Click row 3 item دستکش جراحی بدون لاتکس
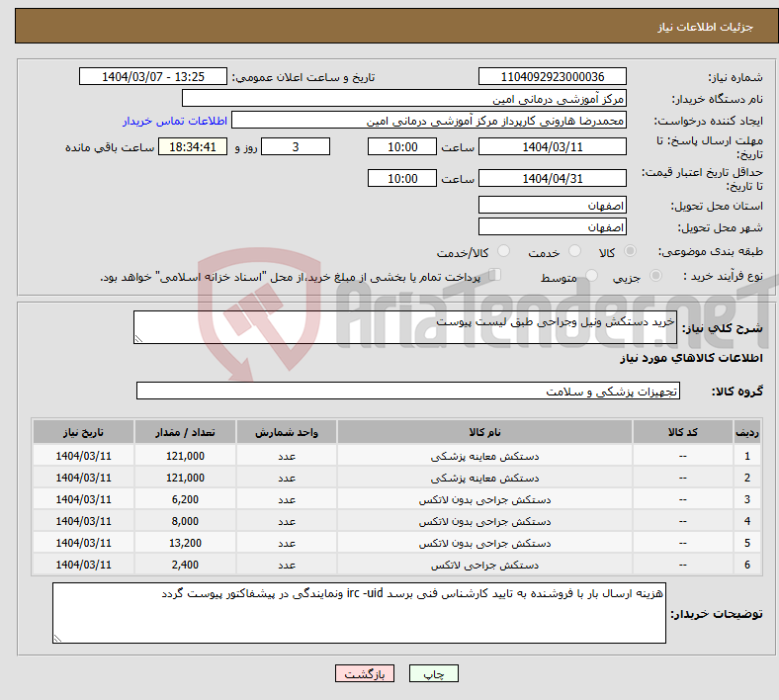The image size is (779, 700). [x=484, y=499]
